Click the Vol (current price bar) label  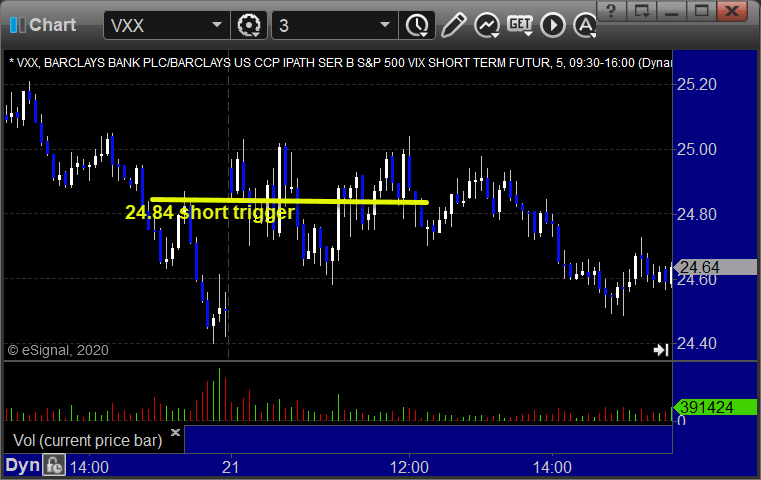point(88,440)
